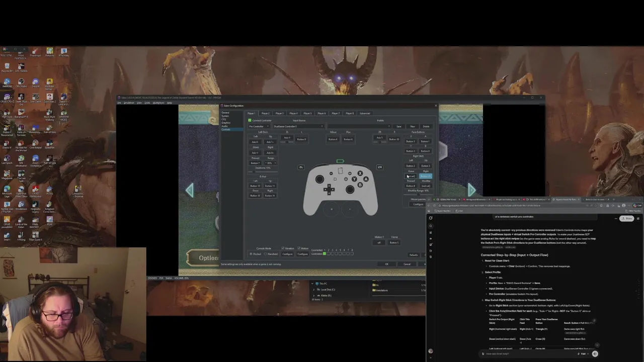Toggle connected controller 1 indicator

click(325, 254)
